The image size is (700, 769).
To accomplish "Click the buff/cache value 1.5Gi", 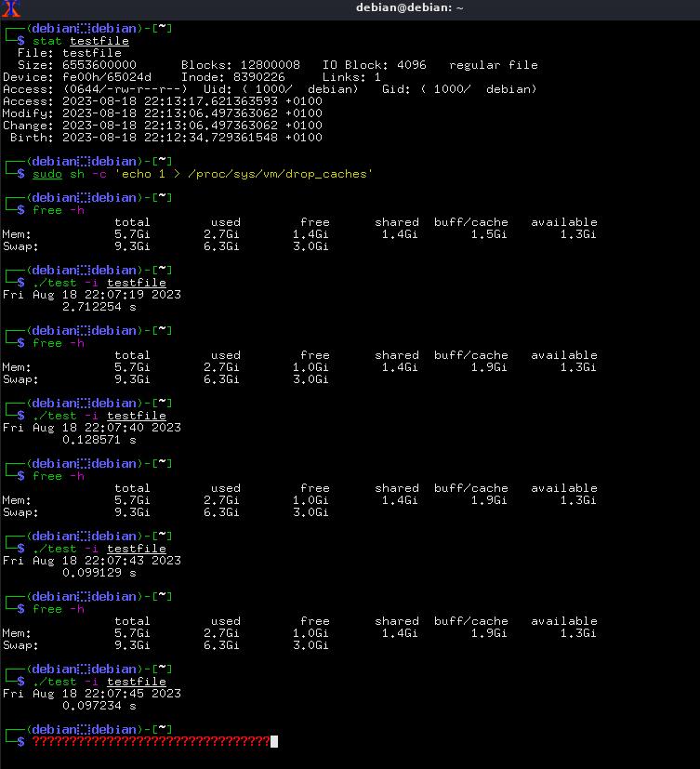I will (x=489, y=234).
